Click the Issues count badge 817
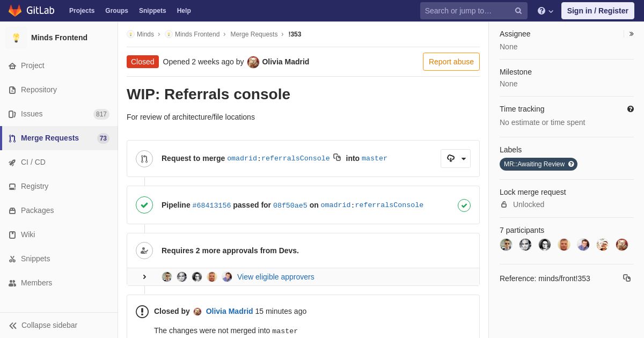The width and height of the screenshot is (644, 338). [101, 114]
